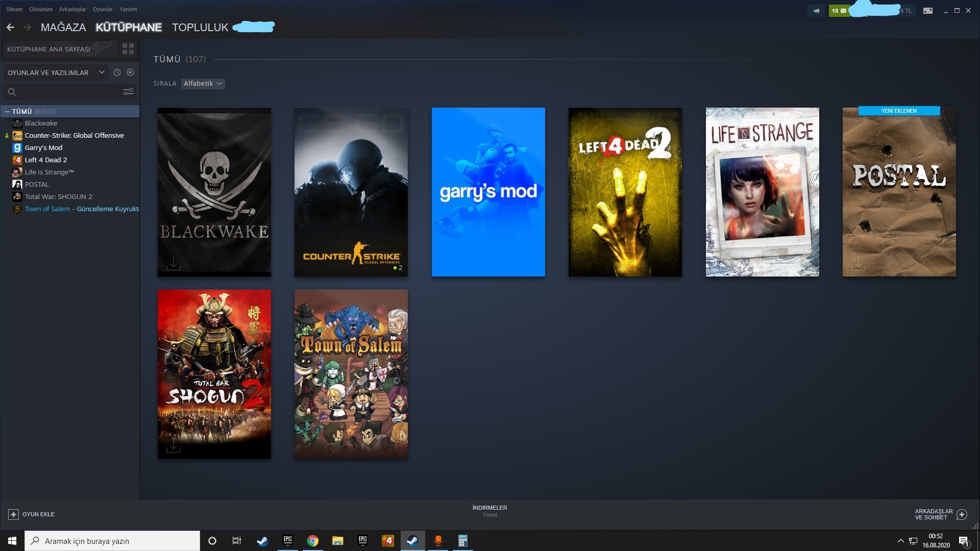Go back with the left arrow

click(10, 27)
